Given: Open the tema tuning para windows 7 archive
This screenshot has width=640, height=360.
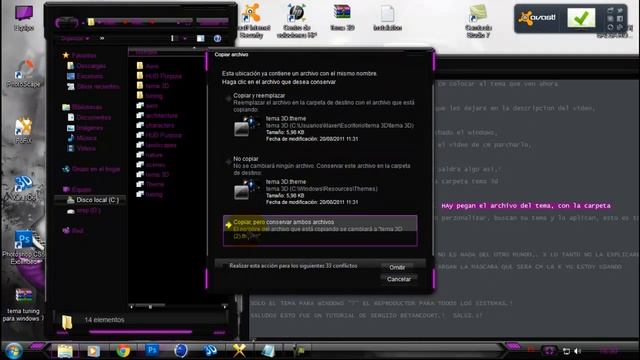Looking at the screenshot, I should click(23, 304).
